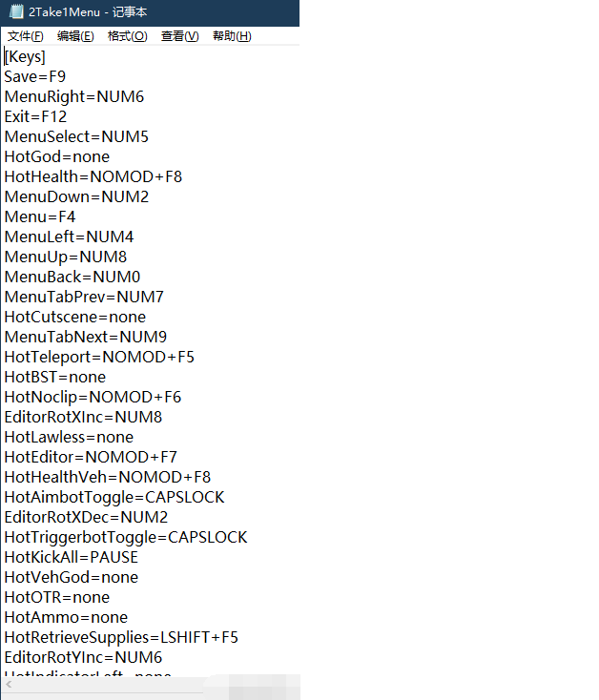Click the HotRetrieveSupplies=LSHIFT+F5 line
599x700 pixels.
(x=121, y=637)
